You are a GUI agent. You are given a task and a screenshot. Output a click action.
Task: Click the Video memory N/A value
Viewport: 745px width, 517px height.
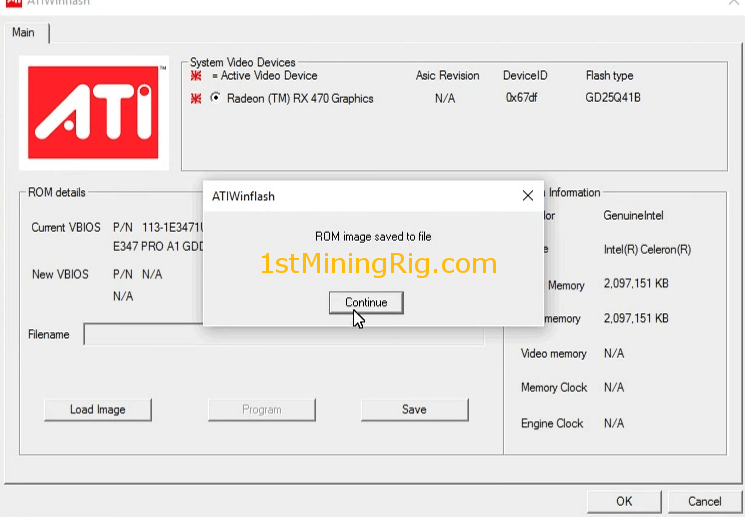(x=614, y=354)
